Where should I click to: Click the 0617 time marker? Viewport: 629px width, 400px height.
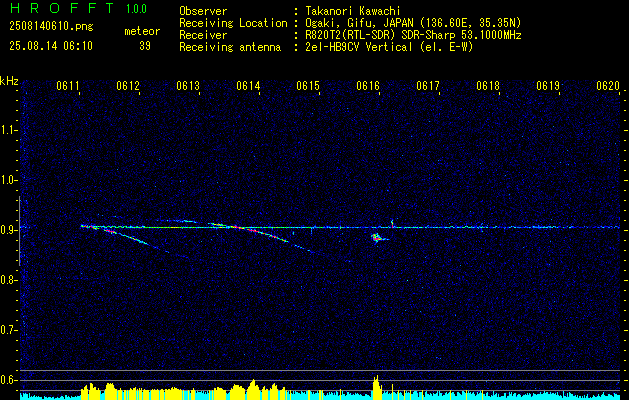click(428, 86)
